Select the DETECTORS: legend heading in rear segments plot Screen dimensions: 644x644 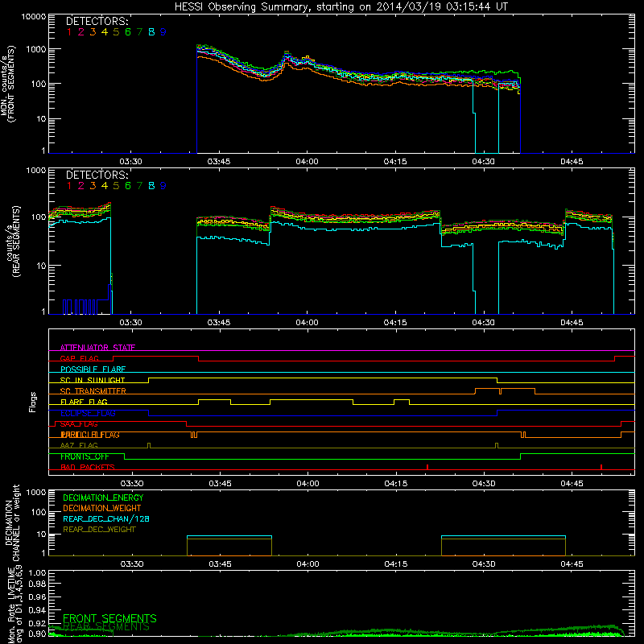click(x=97, y=175)
